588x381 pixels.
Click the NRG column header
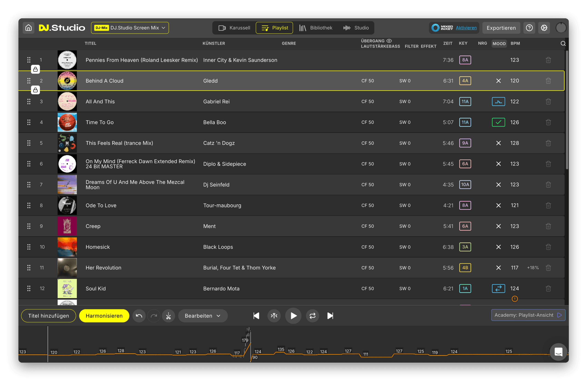point(482,43)
